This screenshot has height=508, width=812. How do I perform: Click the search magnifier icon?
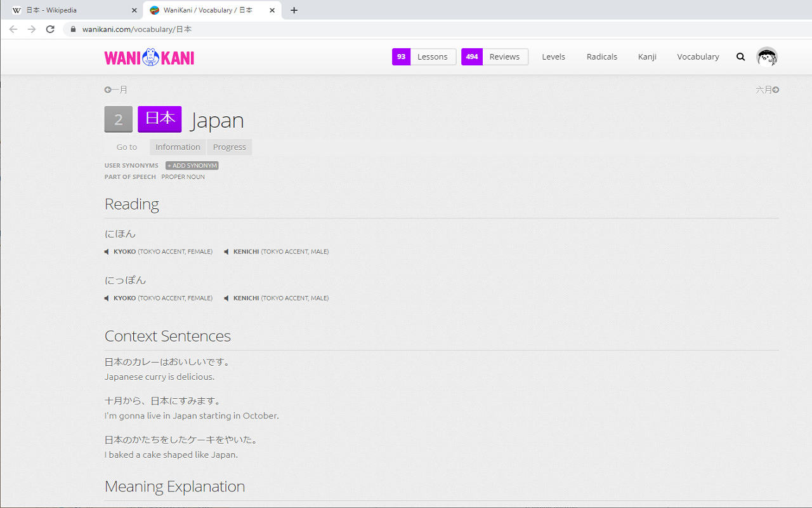(x=740, y=57)
